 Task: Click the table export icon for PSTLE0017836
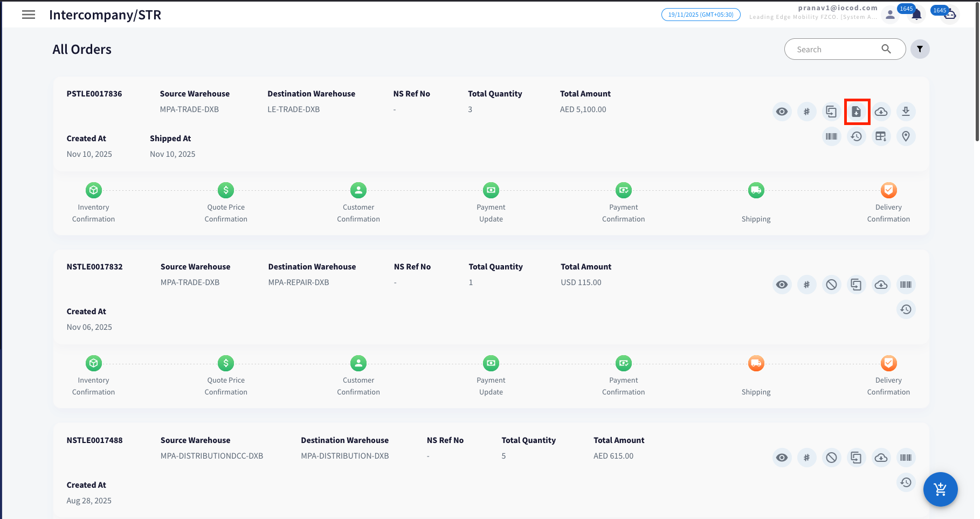coord(881,136)
